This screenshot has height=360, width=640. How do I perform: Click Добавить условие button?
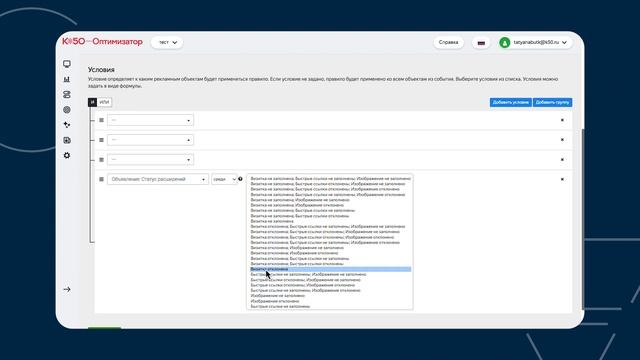coord(511,102)
